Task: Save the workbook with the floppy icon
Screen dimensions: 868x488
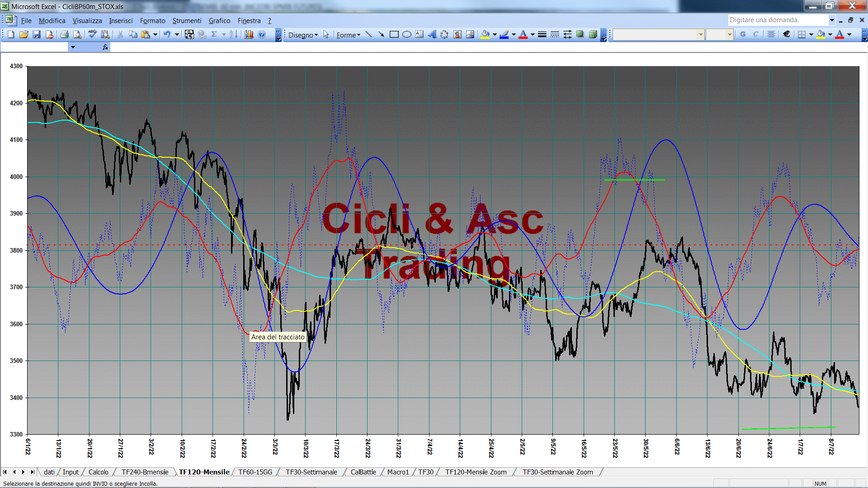Action: coord(37,34)
